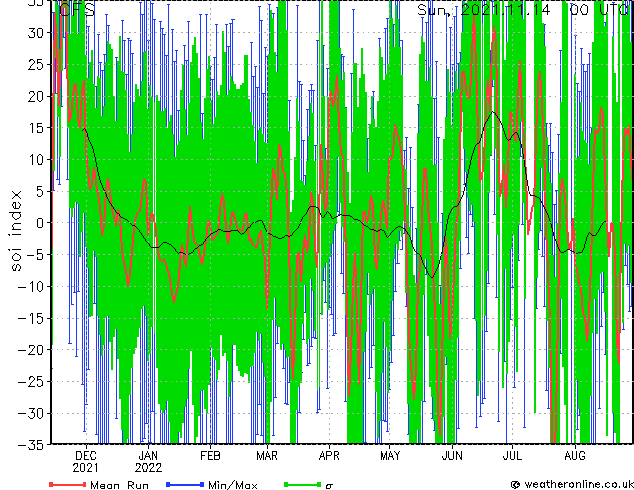Click the 'JUN' month label
This screenshot has width=634, height=490.
(x=452, y=456)
